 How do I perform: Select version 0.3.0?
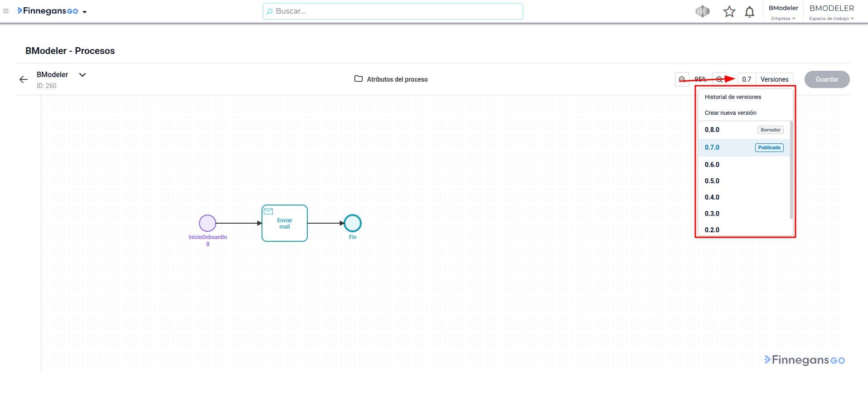(x=744, y=214)
